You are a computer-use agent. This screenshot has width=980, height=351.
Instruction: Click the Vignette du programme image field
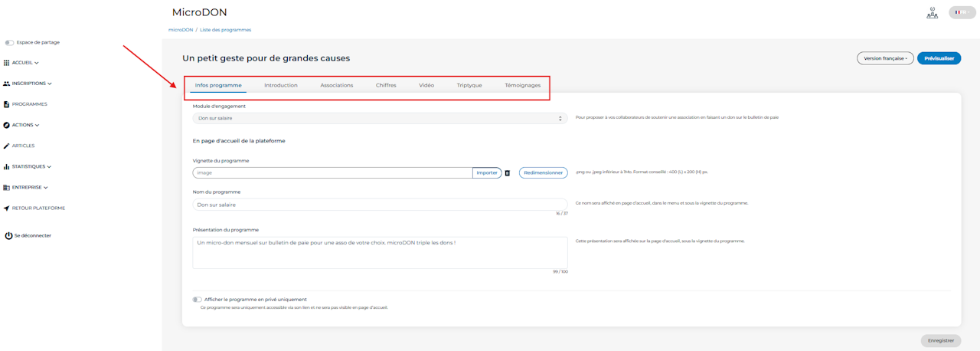[x=332, y=173]
